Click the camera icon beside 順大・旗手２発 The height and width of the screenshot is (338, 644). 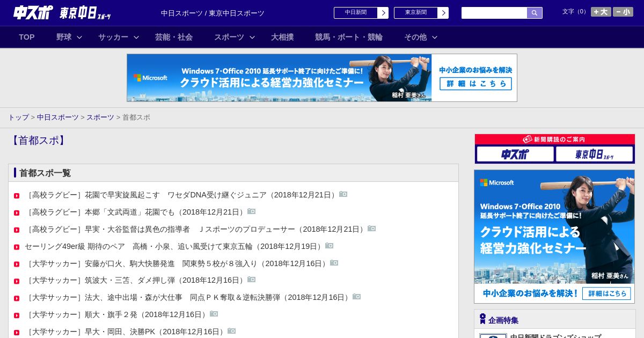(x=214, y=314)
